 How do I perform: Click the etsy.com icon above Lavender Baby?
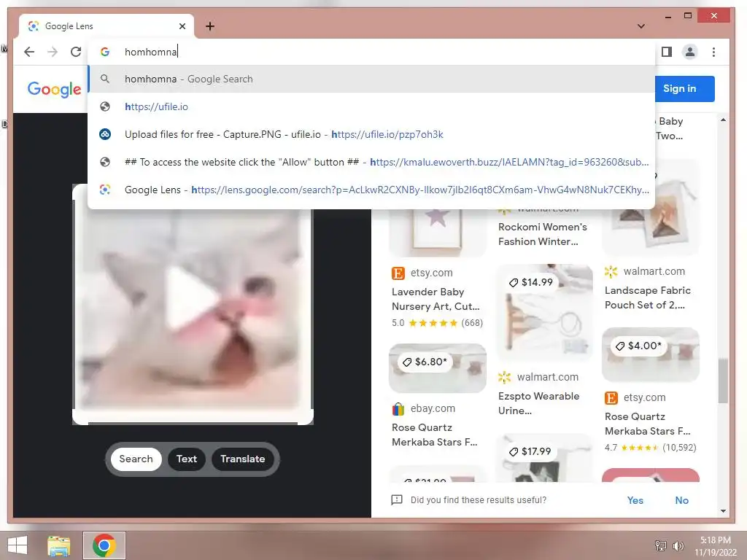[398, 273]
